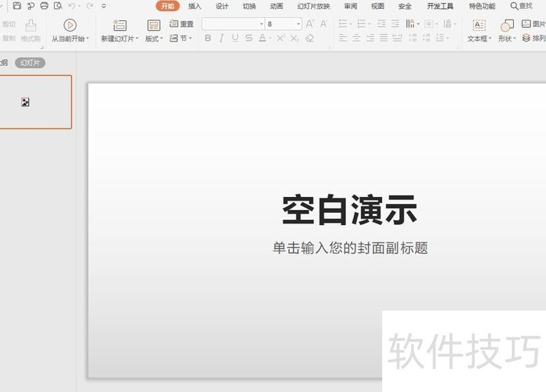Decrease font size with smaller A icon
The width and height of the screenshot is (546, 392).
[x=324, y=24]
